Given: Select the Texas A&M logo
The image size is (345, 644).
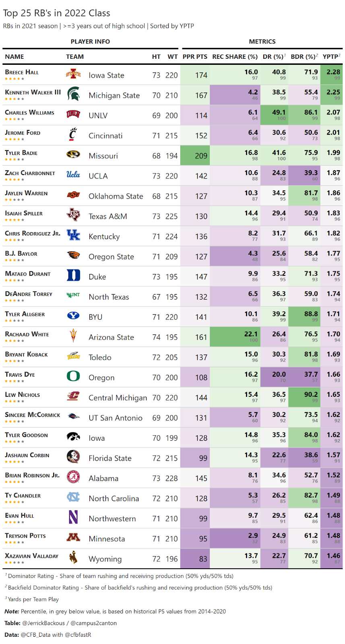Looking at the screenshot, I should point(73,215).
